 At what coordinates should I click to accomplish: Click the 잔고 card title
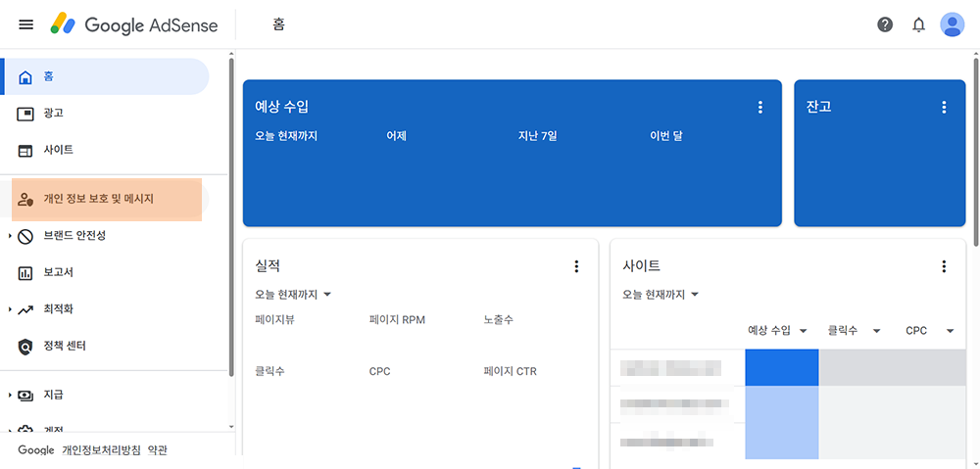coord(818,107)
